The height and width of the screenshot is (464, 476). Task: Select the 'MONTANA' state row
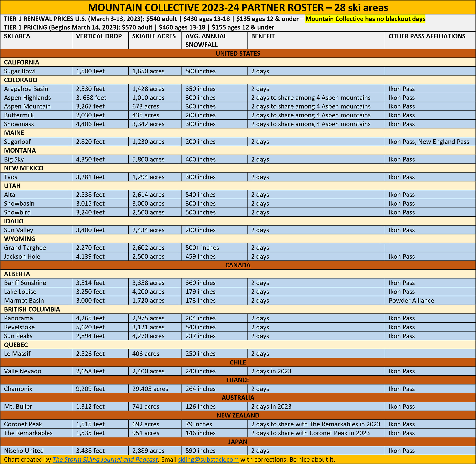[238, 150]
